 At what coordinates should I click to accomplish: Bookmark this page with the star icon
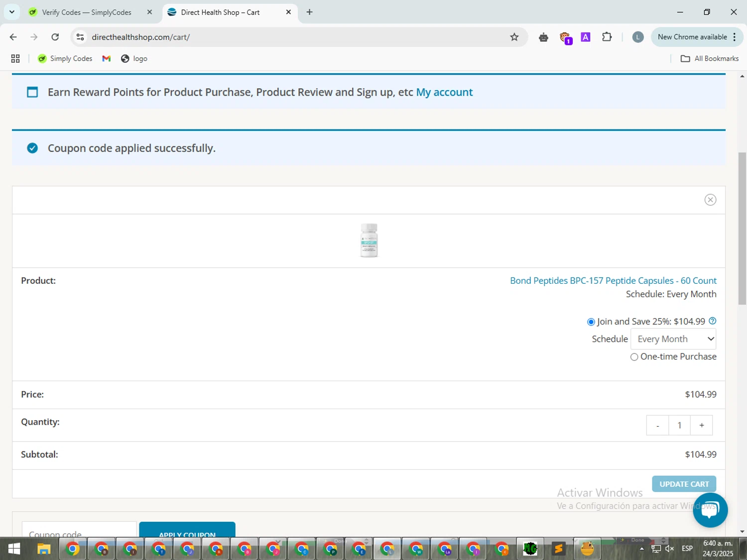point(514,37)
